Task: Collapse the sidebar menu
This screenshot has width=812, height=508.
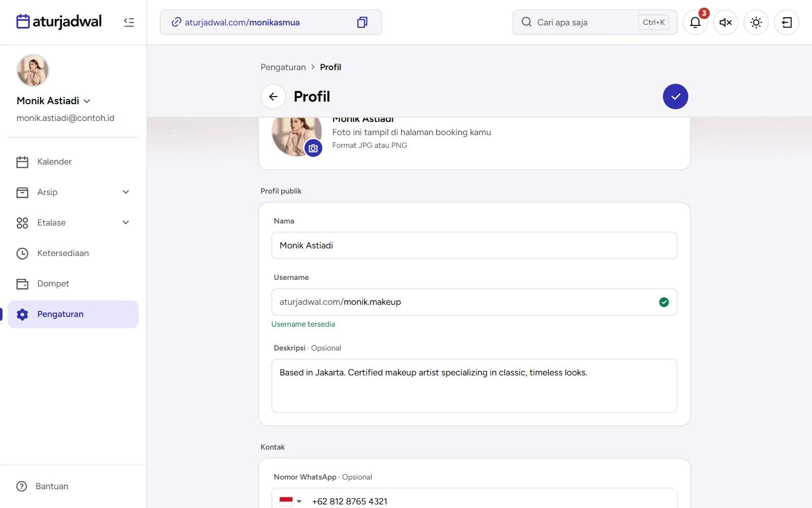Action: (129, 22)
